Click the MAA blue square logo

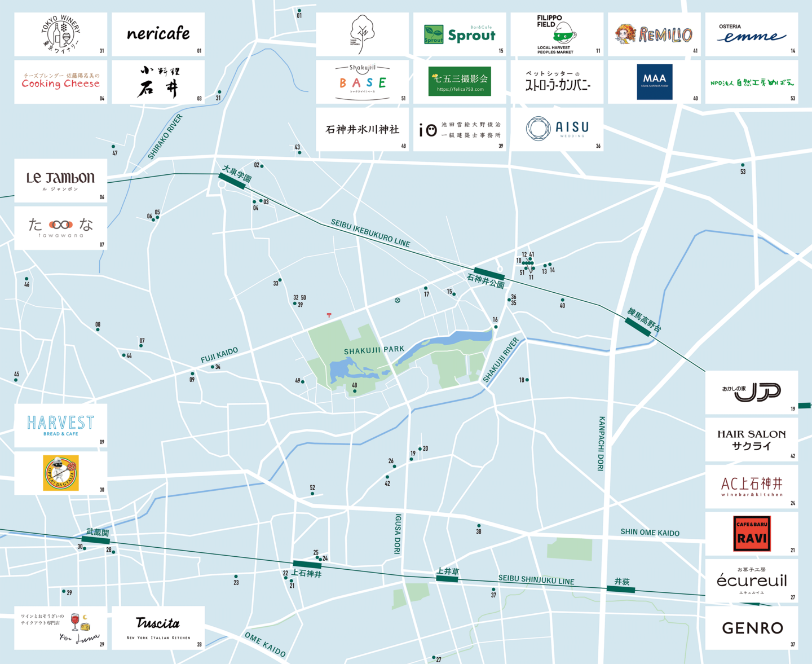coord(654,82)
